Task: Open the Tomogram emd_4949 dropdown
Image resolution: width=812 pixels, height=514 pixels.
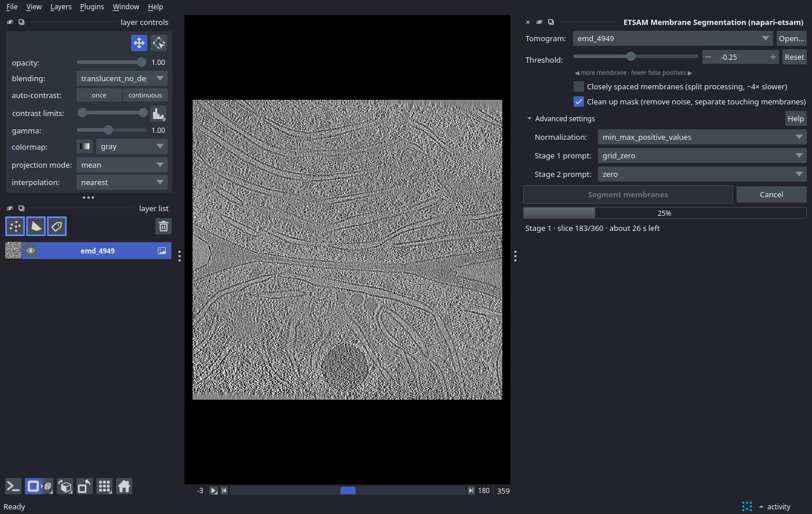Action: (673, 38)
